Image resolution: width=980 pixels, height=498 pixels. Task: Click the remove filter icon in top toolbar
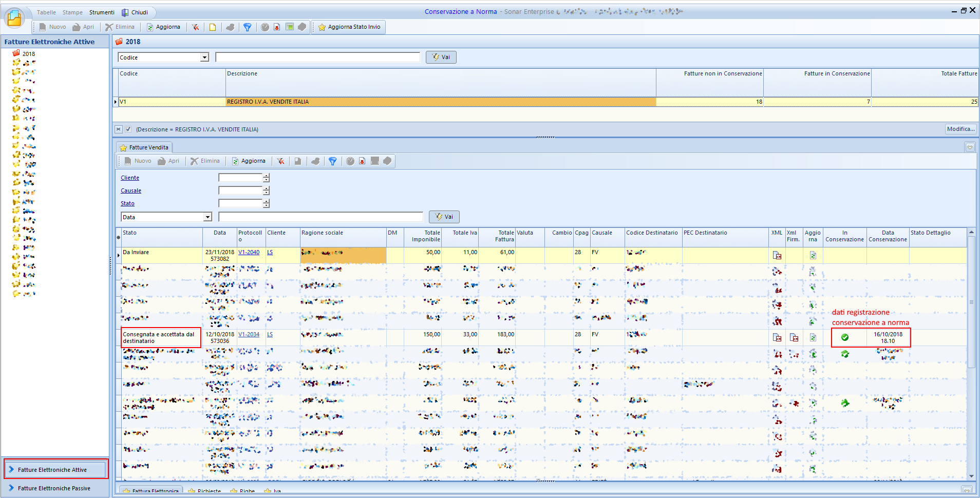[196, 27]
